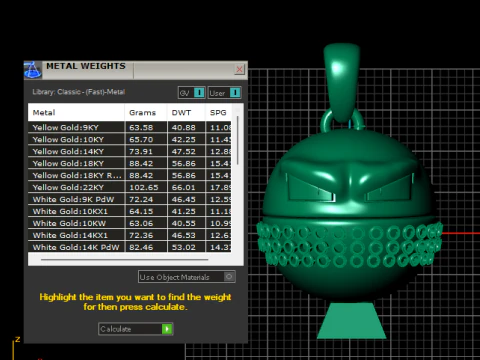Click the vertical scrollbar of metal list
Viewport: 480px width, 360px height.
[x=238, y=140]
